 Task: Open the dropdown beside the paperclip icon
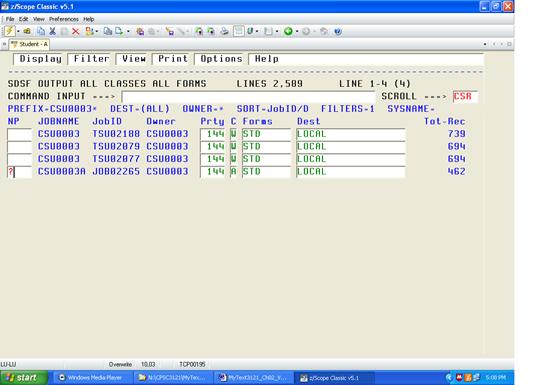[x=257, y=32]
